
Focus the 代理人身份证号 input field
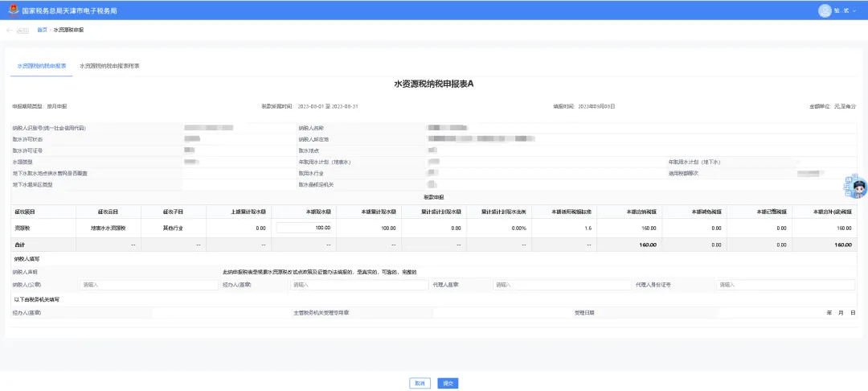point(785,285)
